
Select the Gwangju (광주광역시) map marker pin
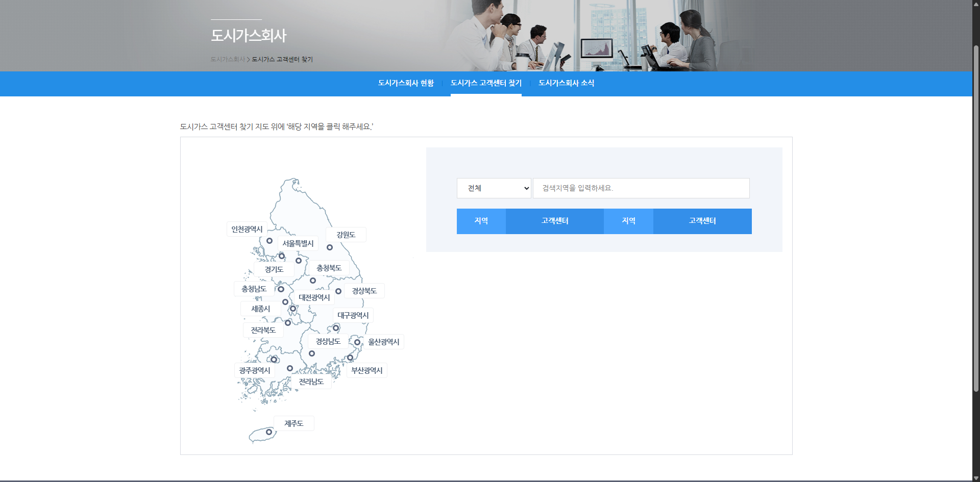(274, 360)
